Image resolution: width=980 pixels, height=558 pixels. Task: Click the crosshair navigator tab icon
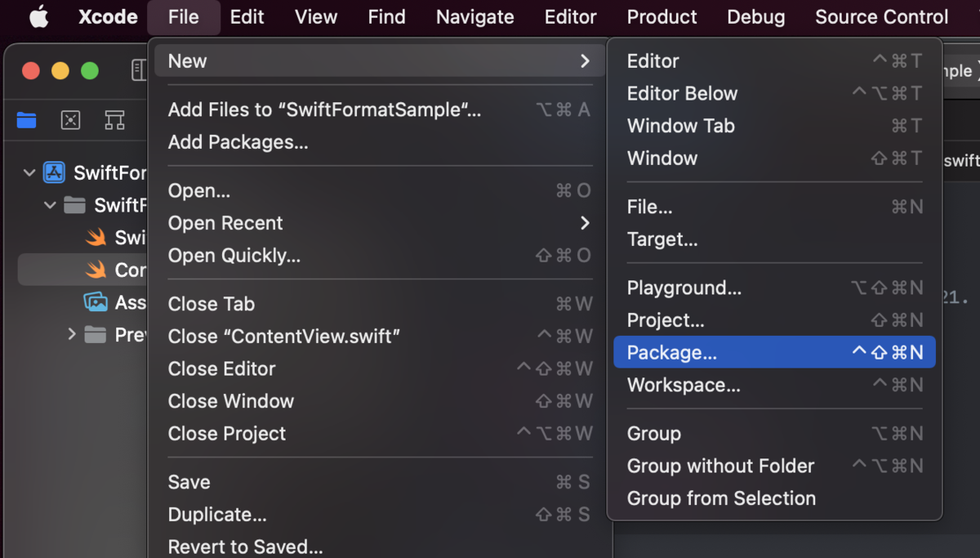70,120
